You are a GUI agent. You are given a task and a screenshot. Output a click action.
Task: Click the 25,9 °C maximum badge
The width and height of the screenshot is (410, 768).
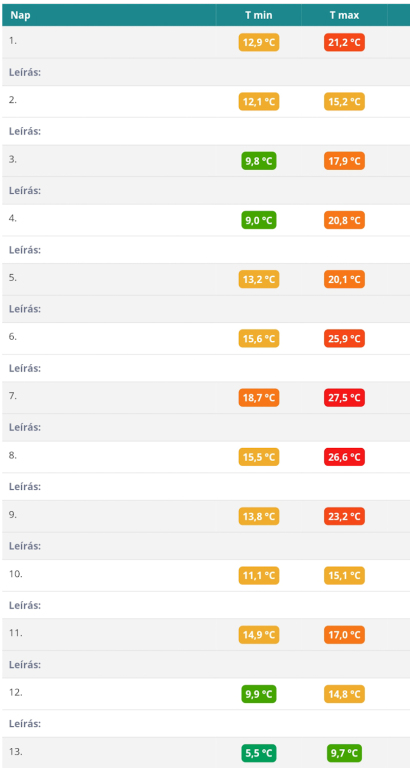[344, 338]
